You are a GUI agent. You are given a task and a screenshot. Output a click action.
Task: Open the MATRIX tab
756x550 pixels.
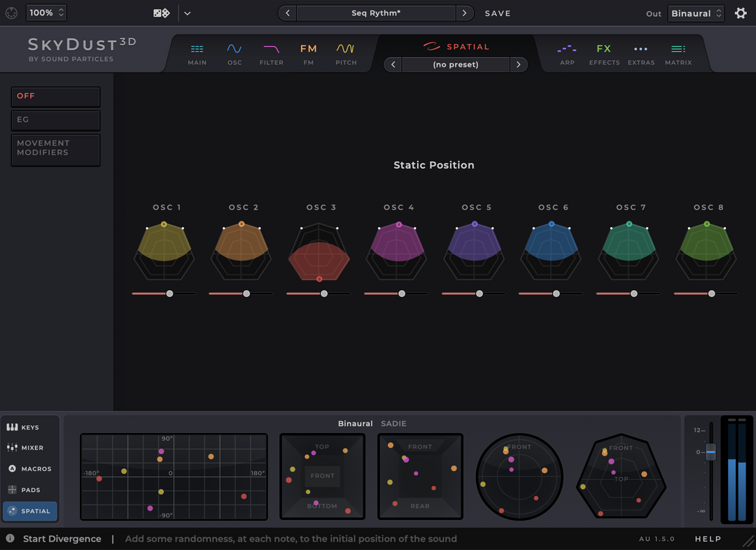click(x=678, y=55)
